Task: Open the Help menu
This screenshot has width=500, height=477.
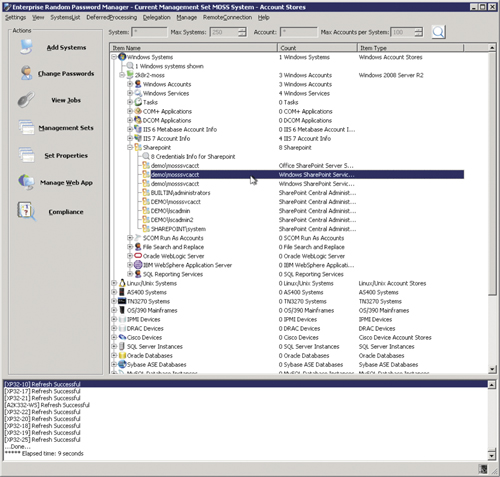Action: click(x=264, y=17)
